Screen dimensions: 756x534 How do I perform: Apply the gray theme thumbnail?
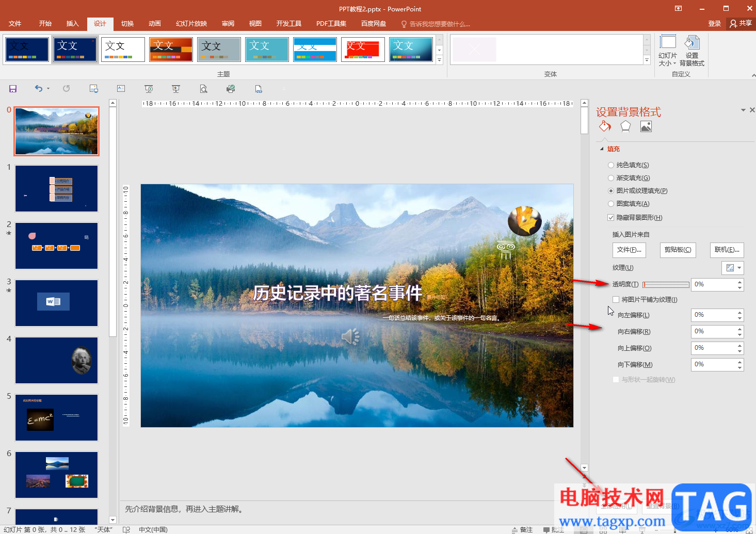pos(219,50)
